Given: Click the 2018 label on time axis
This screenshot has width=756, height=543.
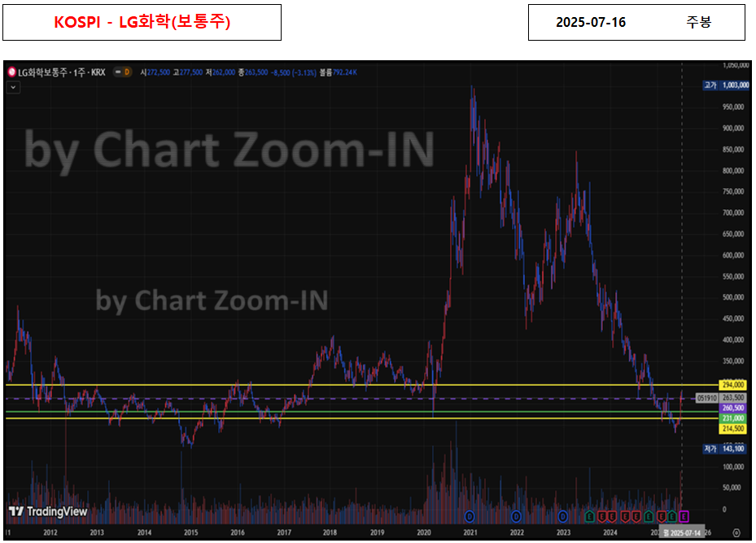Looking at the screenshot, I should point(330,533).
